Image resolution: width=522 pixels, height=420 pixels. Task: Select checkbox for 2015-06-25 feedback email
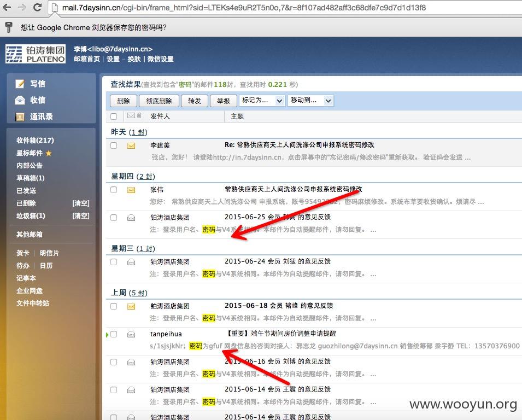(x=114, y=218)
